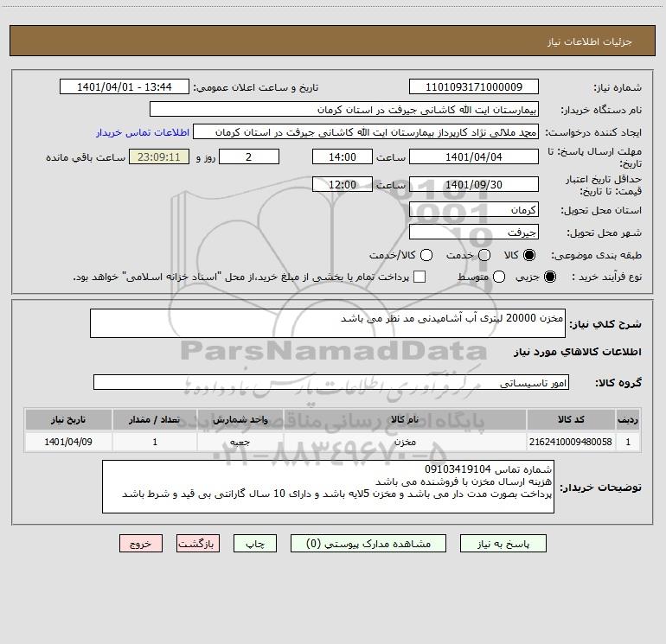Click the delivery province field کرمان

point(474,210)
